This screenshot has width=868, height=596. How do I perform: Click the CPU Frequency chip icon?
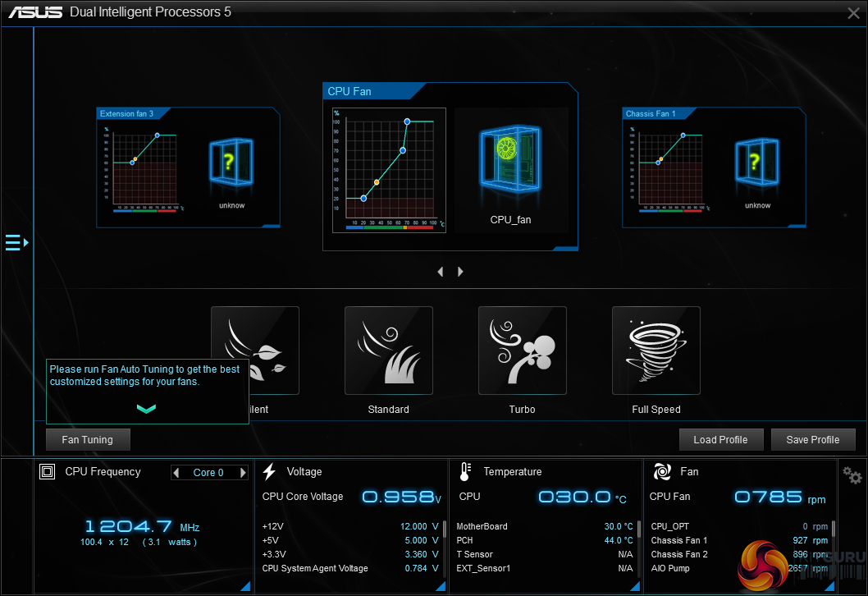click(47, 472)
